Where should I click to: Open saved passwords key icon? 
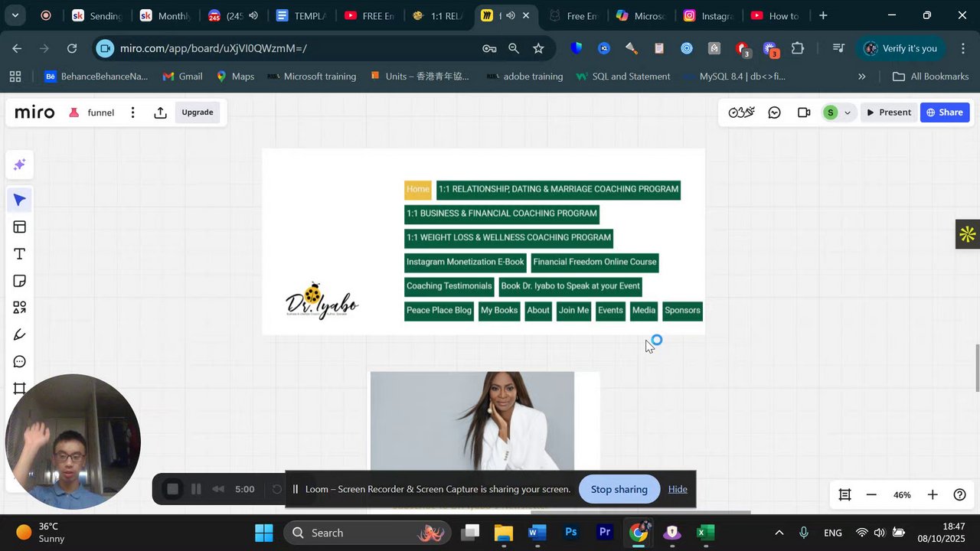click(x=489, y=48)
